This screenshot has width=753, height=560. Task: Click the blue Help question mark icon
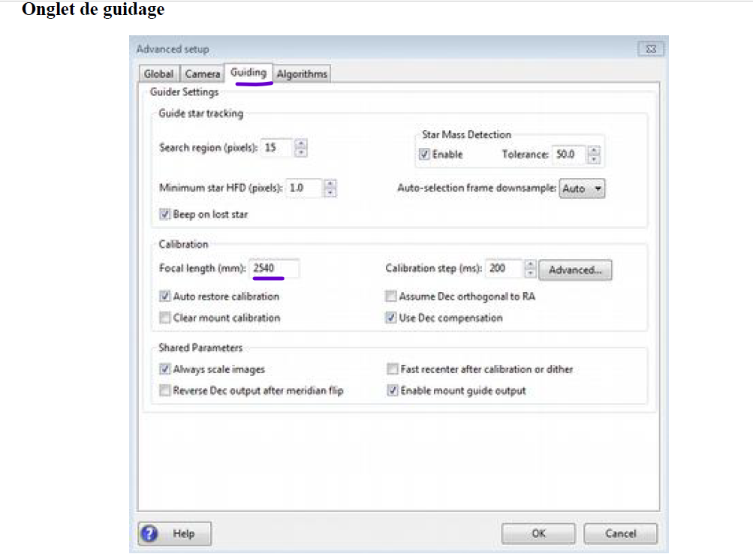coord(149,534)
